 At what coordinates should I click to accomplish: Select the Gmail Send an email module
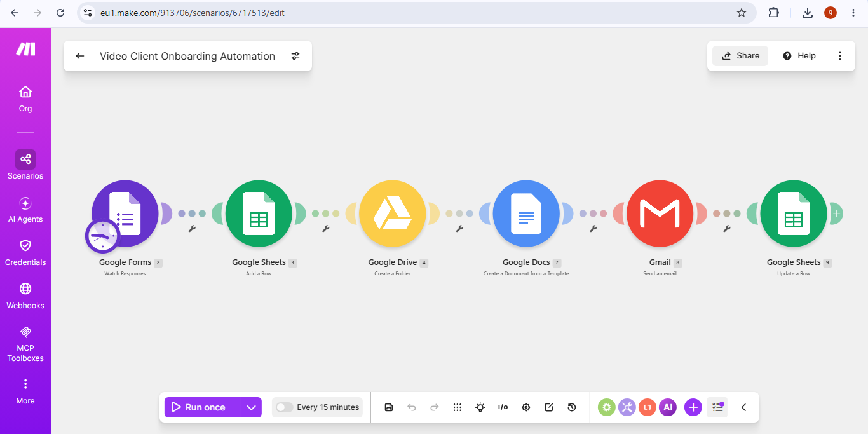(x=660, y=214)
